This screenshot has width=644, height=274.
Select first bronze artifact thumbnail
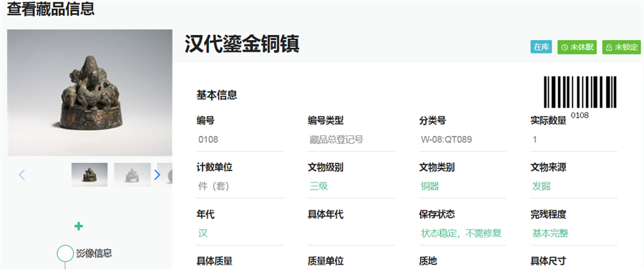89,175
